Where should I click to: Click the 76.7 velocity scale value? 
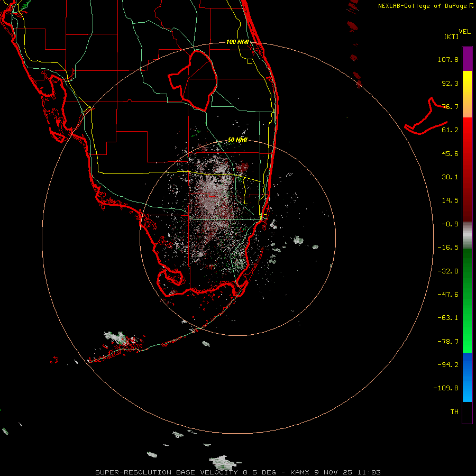[x=450, y=106]
